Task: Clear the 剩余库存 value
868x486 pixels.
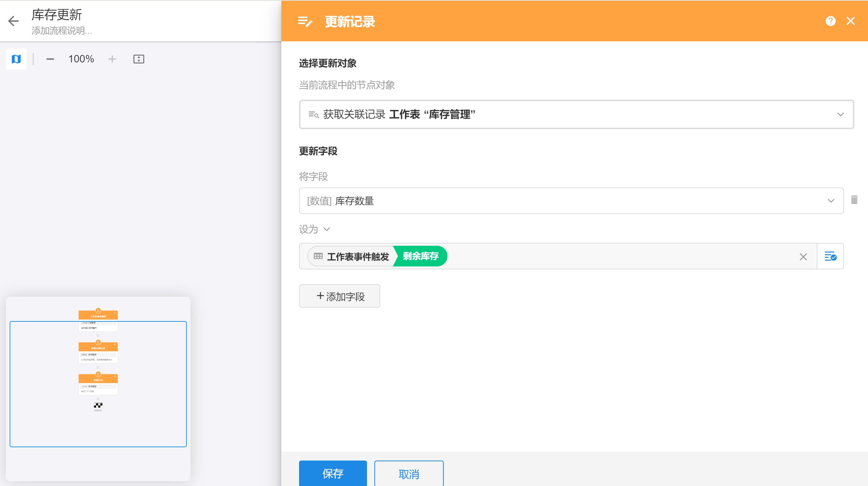Action: [x=803, y=257]
